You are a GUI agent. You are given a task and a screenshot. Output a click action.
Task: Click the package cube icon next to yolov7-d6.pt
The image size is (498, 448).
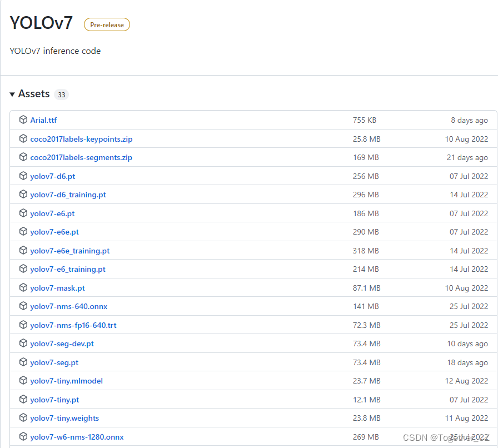click(23, 176)
